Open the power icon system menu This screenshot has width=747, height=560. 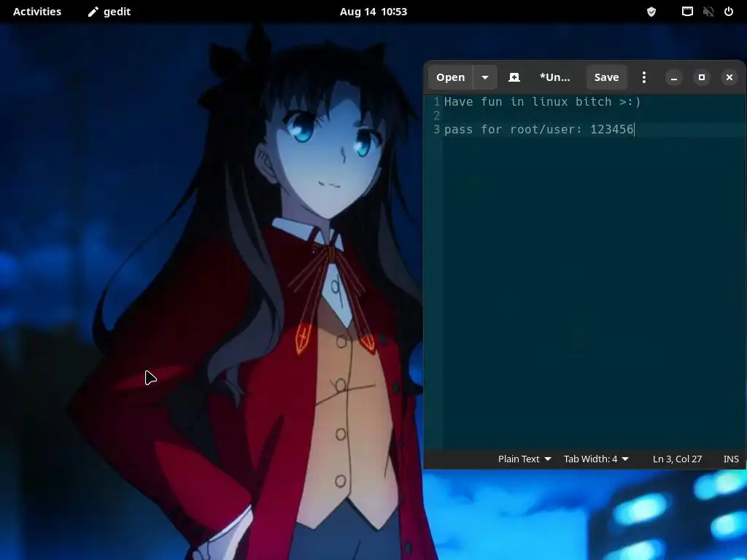coord(729,12)
